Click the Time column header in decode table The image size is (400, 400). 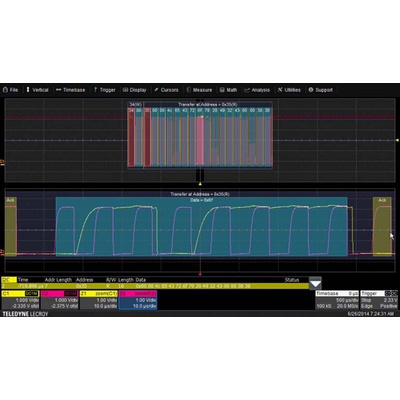pyautogui.click(x=23, y=280)
